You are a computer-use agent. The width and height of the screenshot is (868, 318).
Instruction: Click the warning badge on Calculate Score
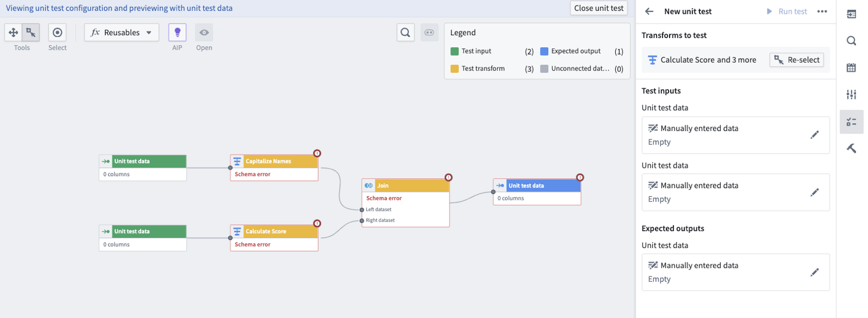pos(317,223)
